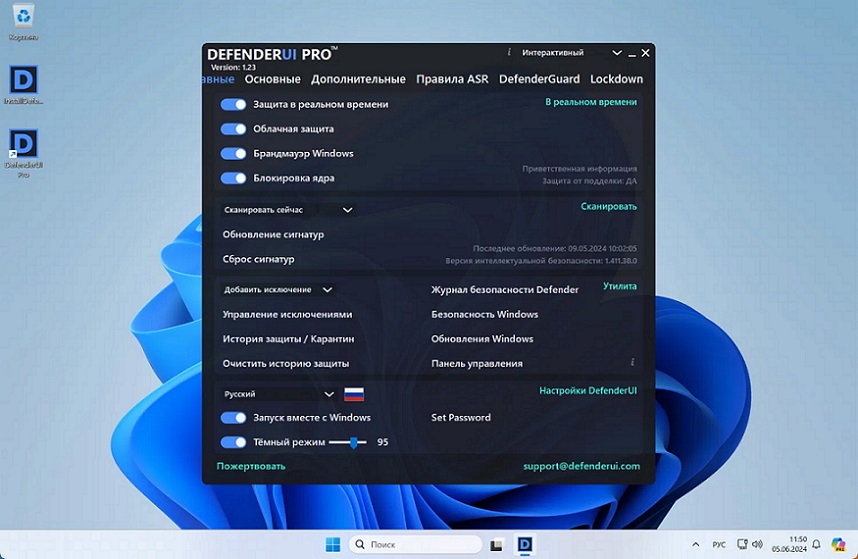Click the support@defenderui.com link
The width and height of the screenshot is (858, 559).
coord(581,467)
